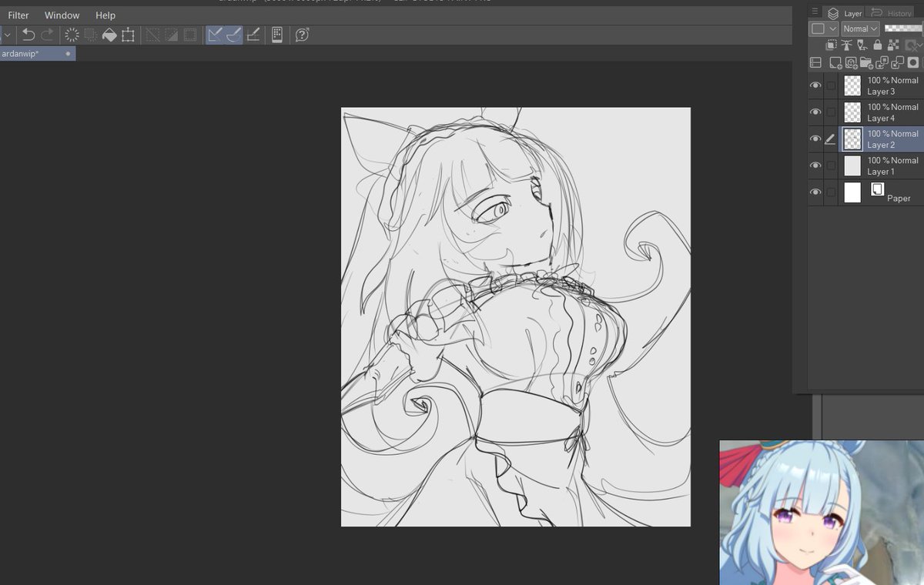Click the Deselect command icon
Viewport: 924px width, 585px height.
click(152, 35)
